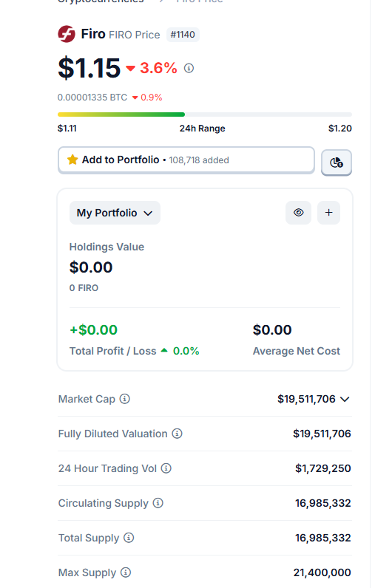Screen dimensions: 375x588
Task: Open the portfolio pie chart icon button
Action: point(337,163)
